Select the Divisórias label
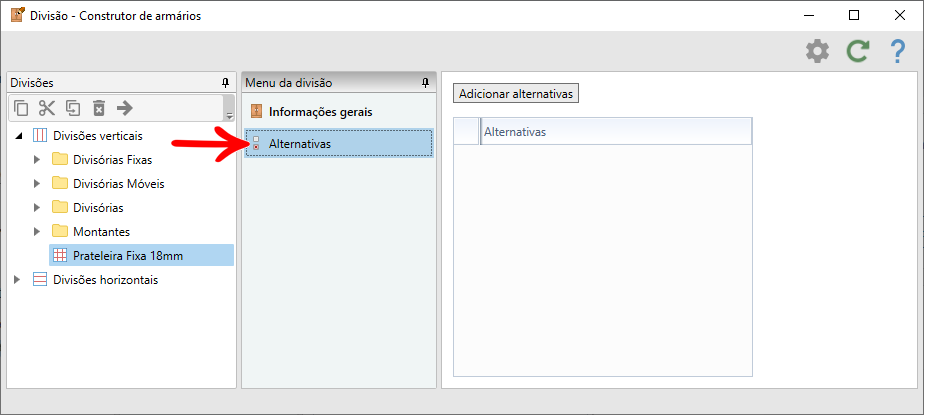933x417 pixels. click(98, 208)
